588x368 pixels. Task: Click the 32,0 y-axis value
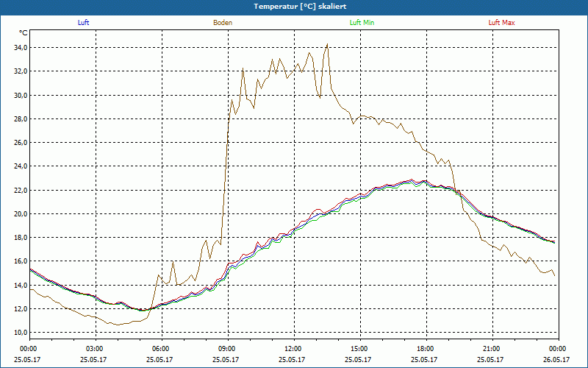point(21,71)
